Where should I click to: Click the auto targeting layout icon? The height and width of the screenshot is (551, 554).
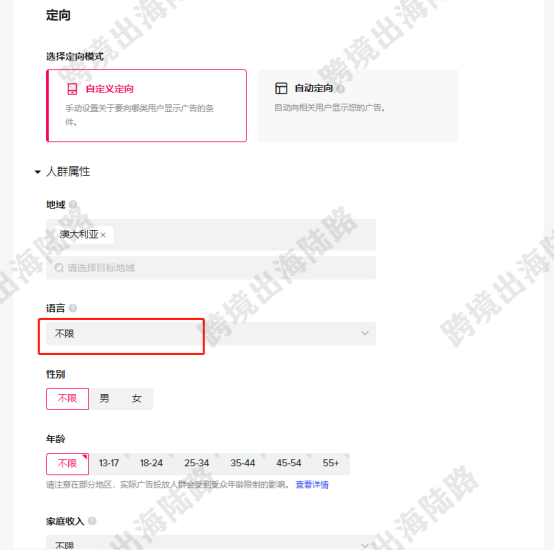tap(281, 88)
